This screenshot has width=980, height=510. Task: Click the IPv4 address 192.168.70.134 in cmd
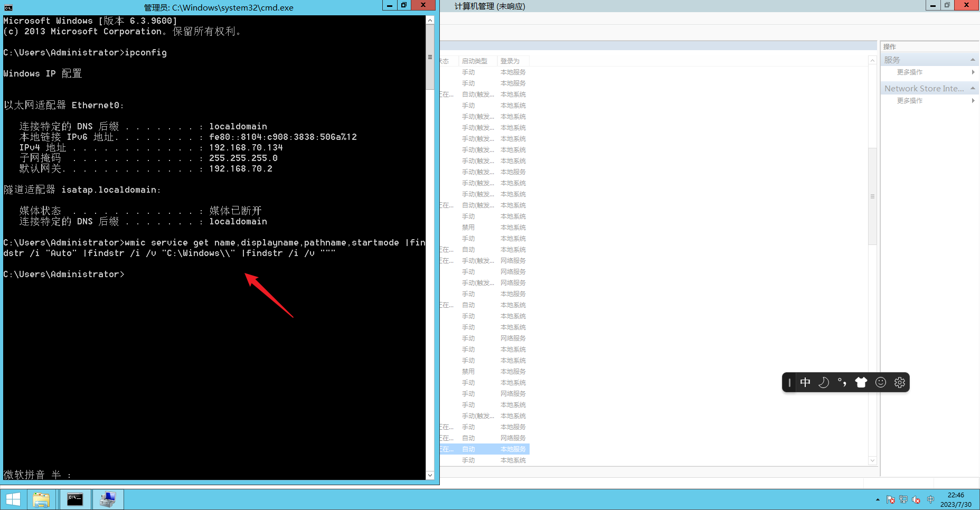point(246,147)
